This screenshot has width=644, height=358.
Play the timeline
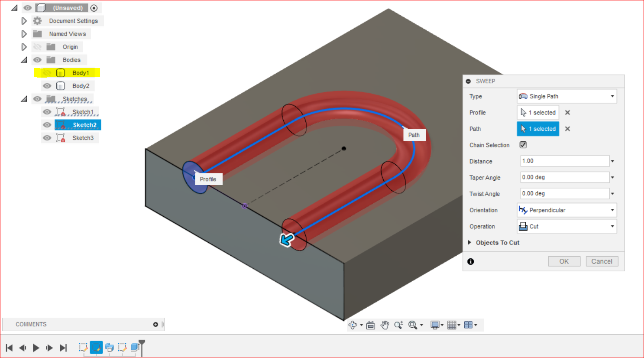click(36, 348)
